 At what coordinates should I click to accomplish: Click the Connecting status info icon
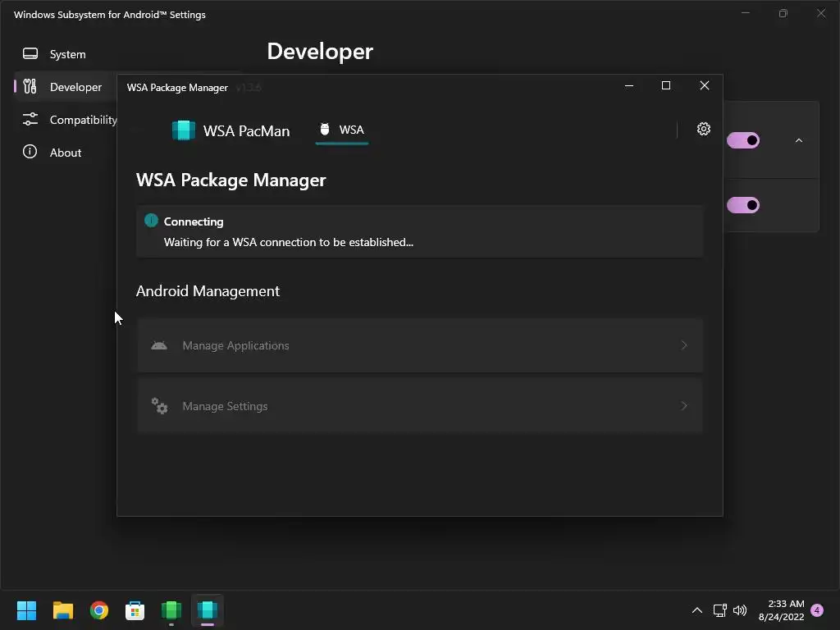tap(151, 221)
